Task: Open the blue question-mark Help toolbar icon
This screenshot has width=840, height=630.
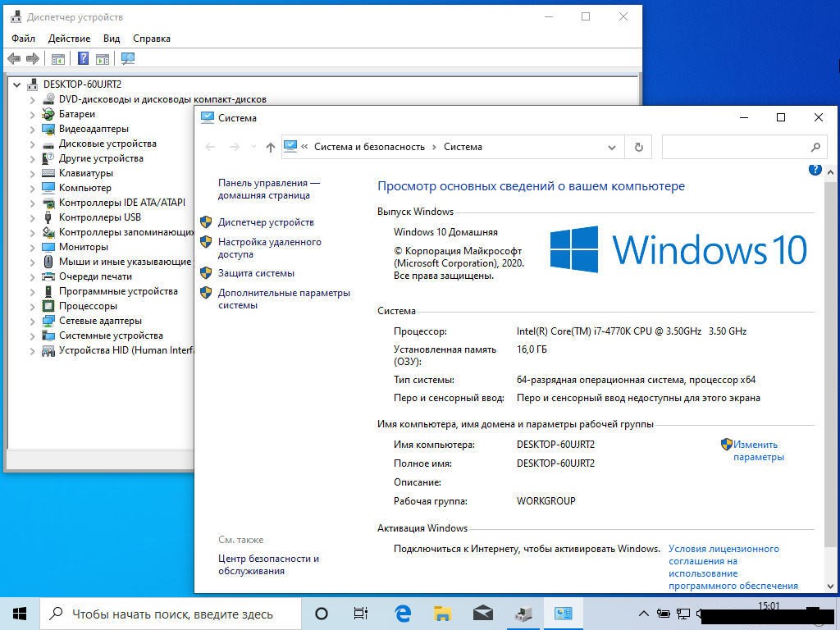Action: 83,58
